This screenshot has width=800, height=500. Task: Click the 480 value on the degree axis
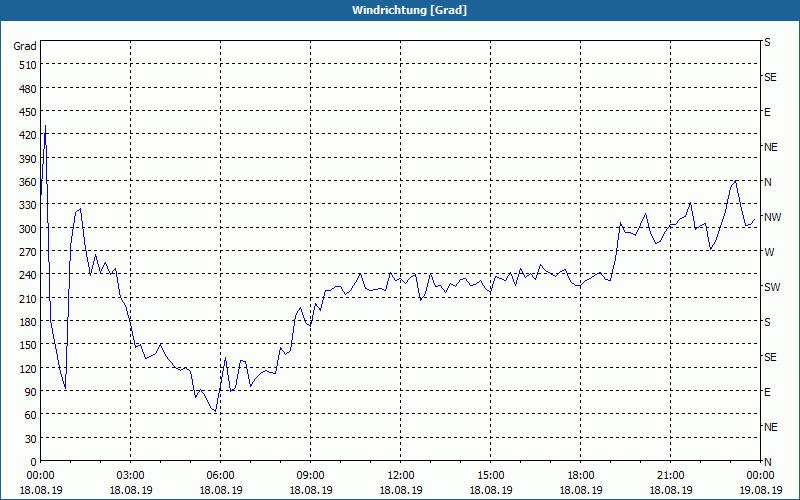tap(28, 89)
